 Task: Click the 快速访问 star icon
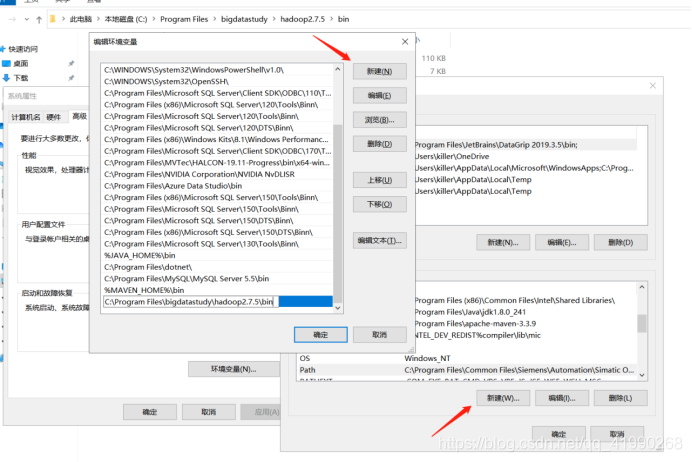[3, 49]
